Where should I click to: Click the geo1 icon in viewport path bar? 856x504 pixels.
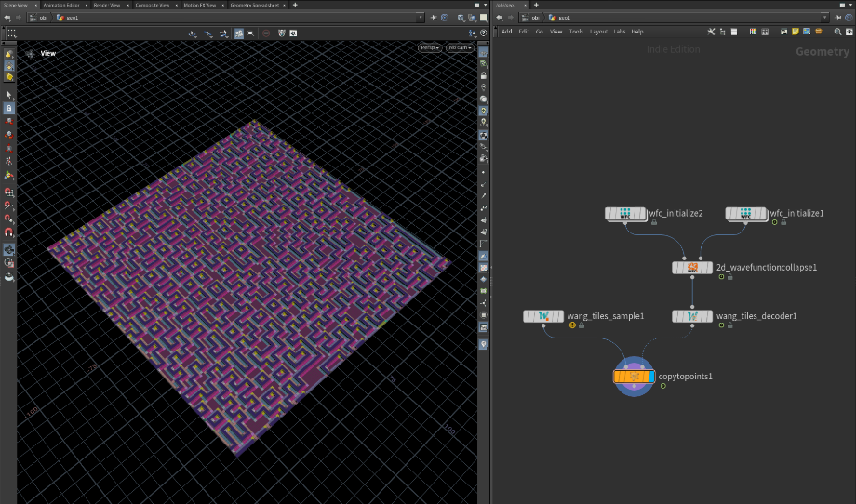[x=61, y=18]
